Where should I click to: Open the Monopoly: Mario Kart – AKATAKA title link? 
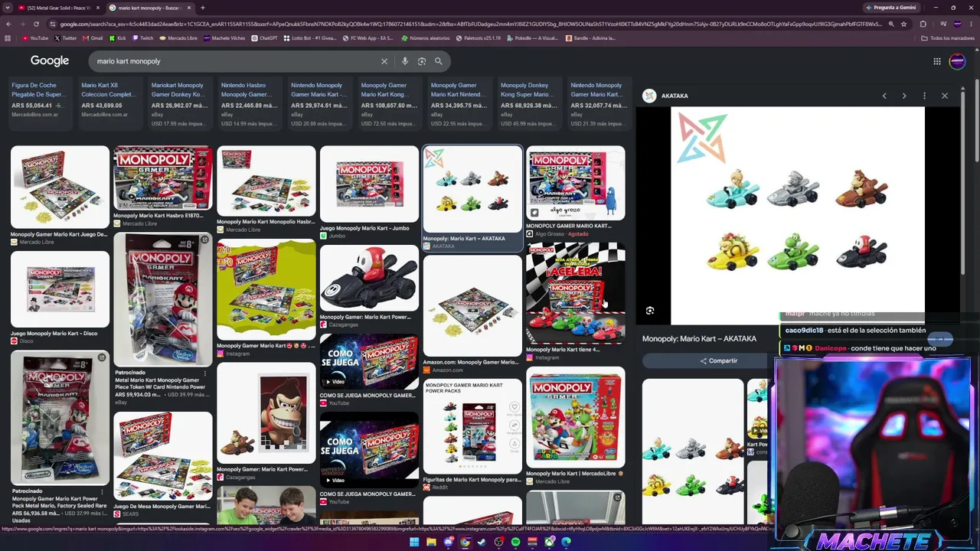click(x=699, y=338)
